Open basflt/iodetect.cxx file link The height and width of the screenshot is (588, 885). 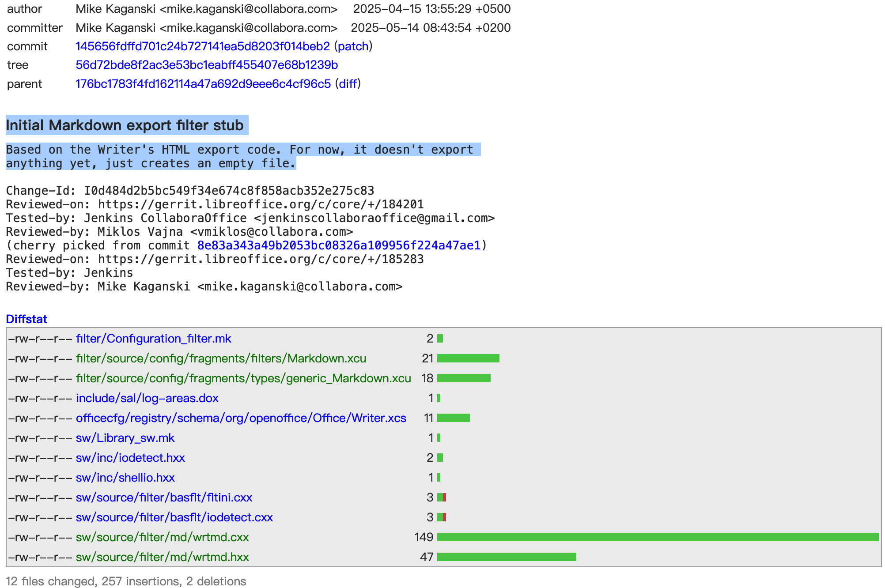pos(174,517)
